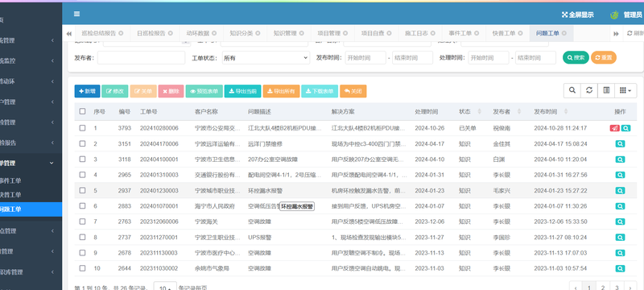Toggle the hamburger sidebar menu icon
Image resolution: width=644 pixels, height=290 pixels.
click(76, 14)
